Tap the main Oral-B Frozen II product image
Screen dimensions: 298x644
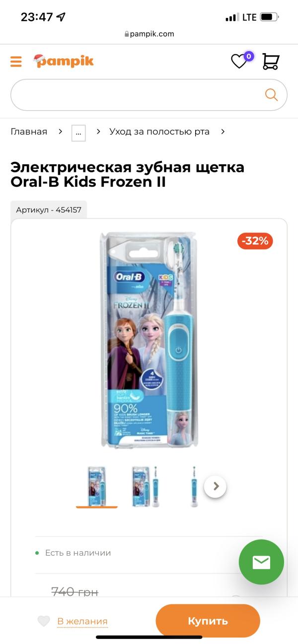tap(149, 340)
